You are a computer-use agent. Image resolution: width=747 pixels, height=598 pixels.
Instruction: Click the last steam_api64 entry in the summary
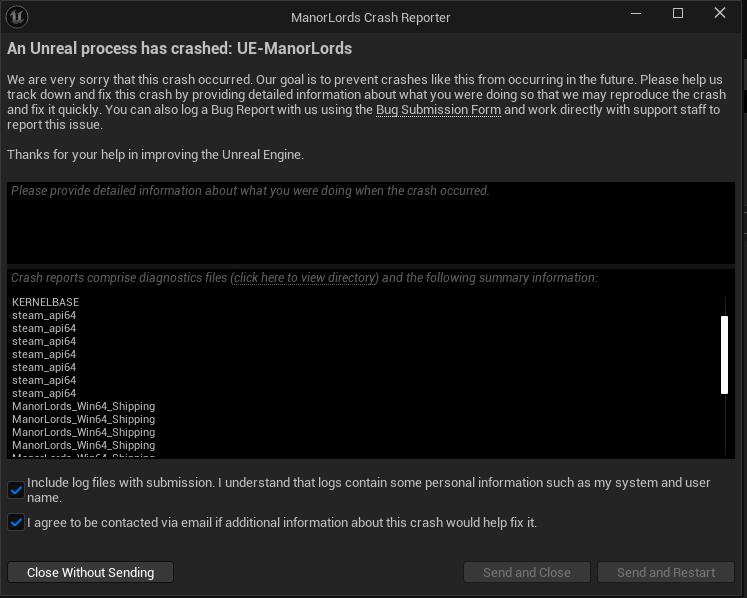(x=44, y=393)
